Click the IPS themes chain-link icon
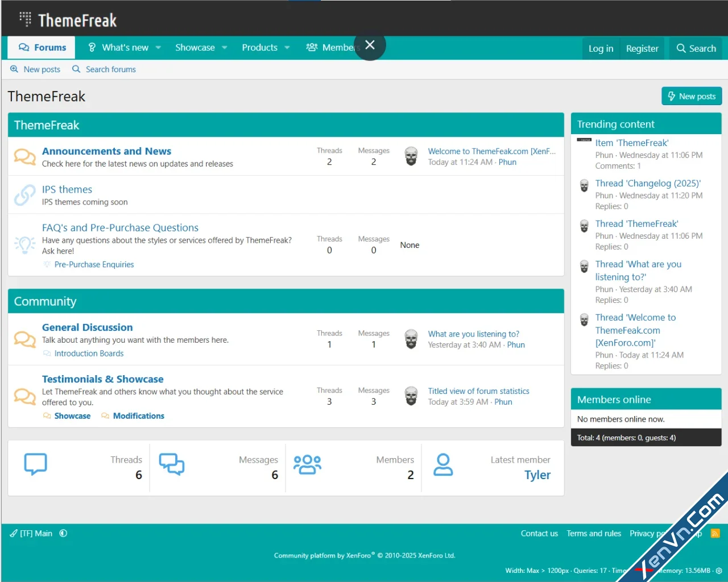 pos(24,195)
